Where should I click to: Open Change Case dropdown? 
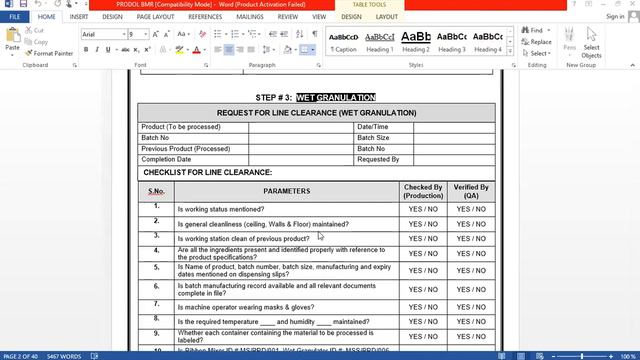[x=184, y=34]
